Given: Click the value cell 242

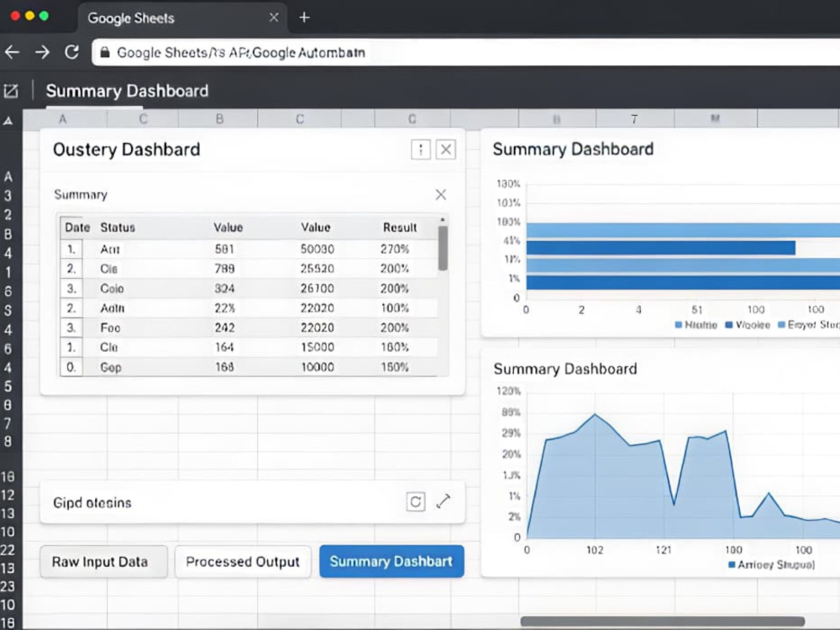Looking at the screenshot, I should pos(224,328).
